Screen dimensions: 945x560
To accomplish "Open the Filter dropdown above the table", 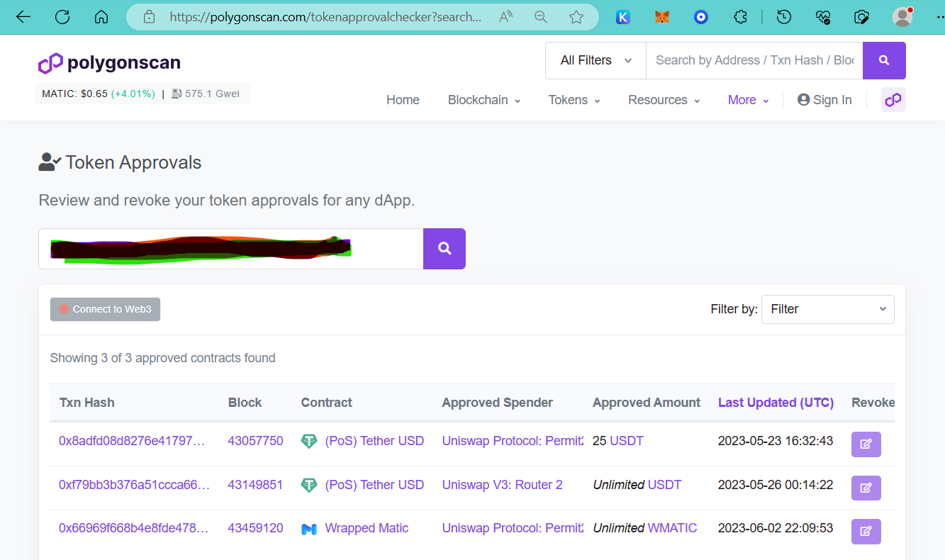I will tap(827, 309).
